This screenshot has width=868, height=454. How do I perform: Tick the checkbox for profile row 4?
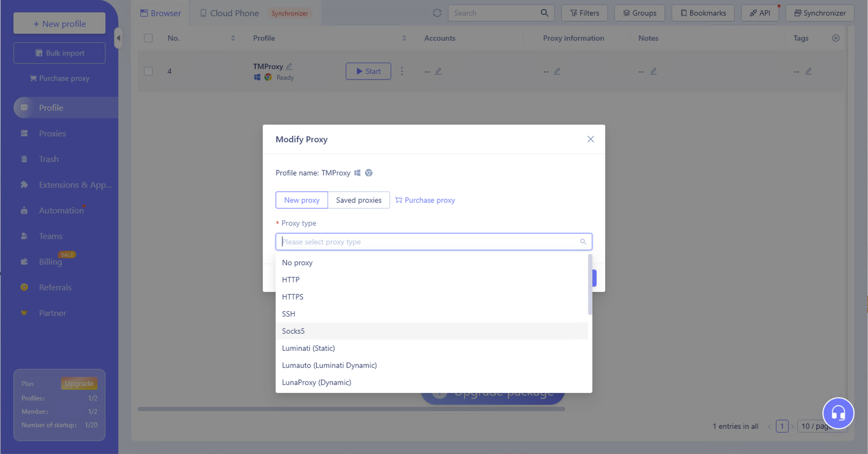(148, 71)
